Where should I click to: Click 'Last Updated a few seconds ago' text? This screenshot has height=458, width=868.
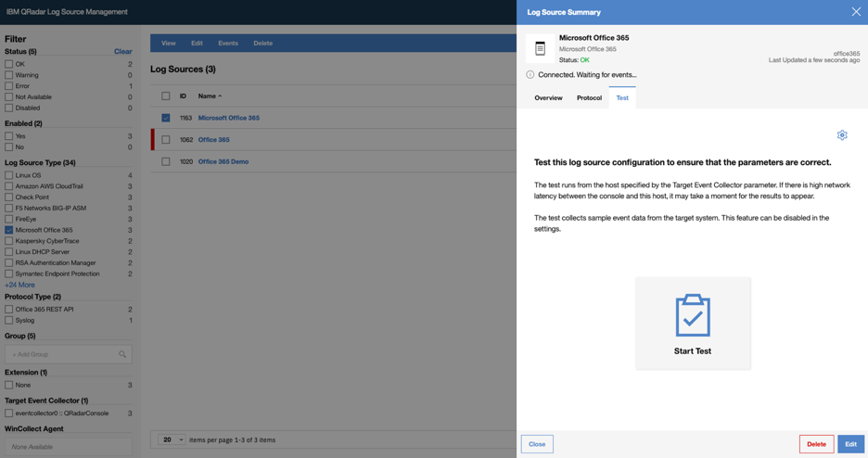(x=814, y=60)
